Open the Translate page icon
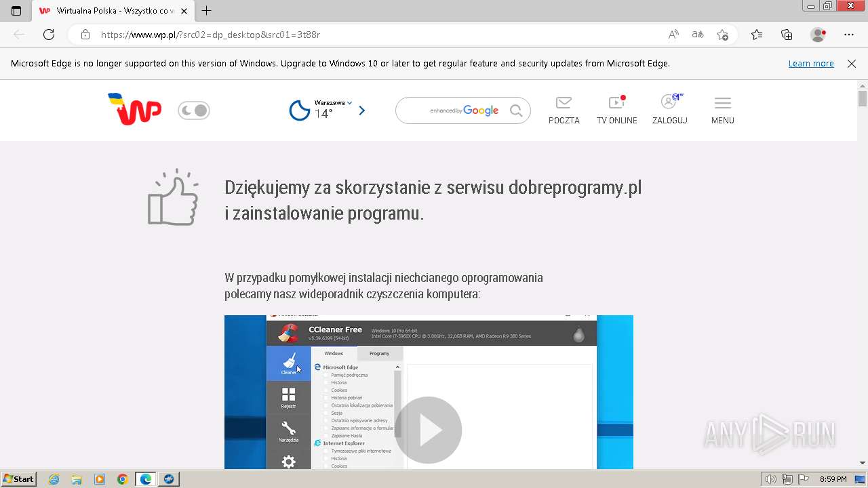The height and width of the screenshot is (488, 868). pos(698,35)
